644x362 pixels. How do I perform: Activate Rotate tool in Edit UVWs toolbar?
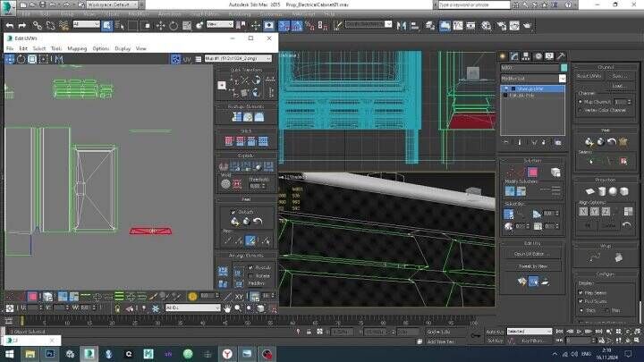pyautogui.click(x=21, y=59)
